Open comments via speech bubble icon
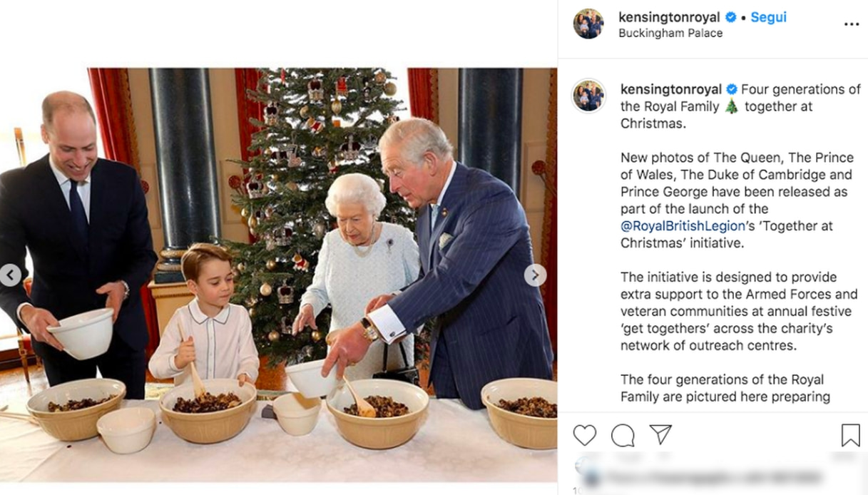Screen dimensions: 868x495 tap(623, 435)
